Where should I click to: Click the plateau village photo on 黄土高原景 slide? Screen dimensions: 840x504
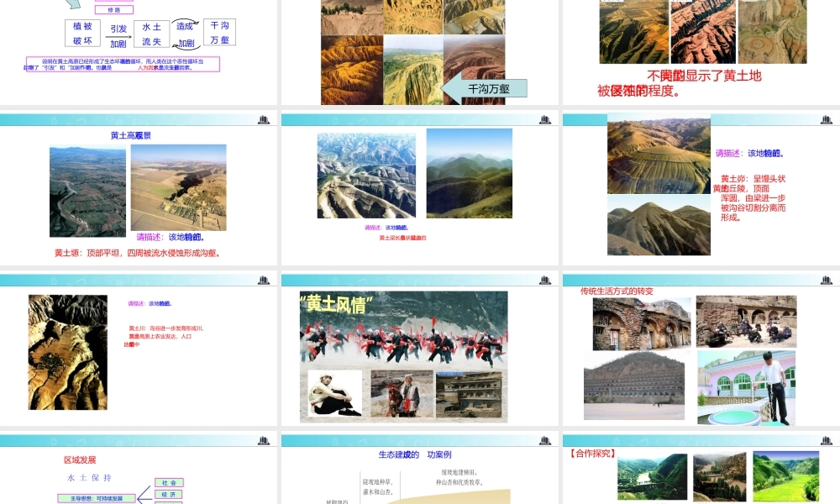(178, 187)
